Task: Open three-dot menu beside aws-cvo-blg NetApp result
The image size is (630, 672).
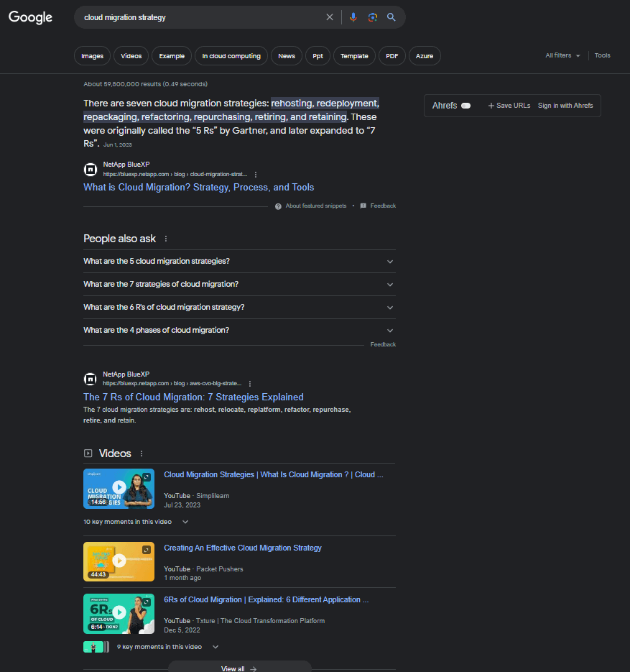Action: tap(250, 384)
